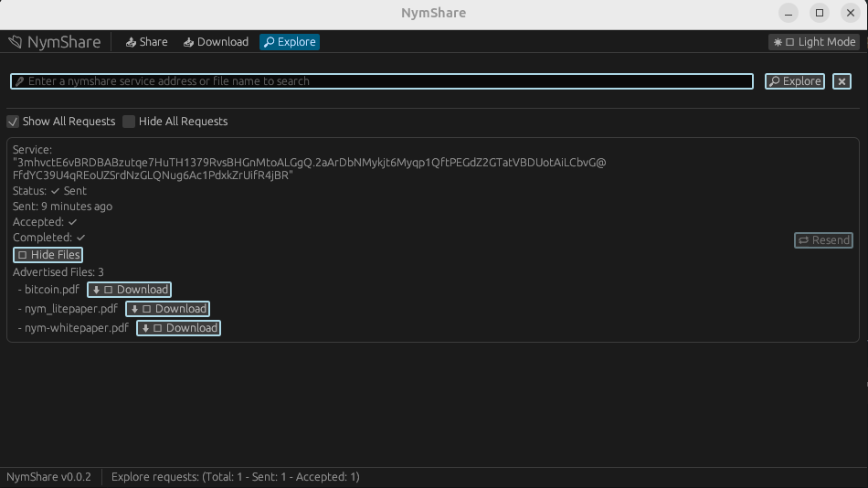The height and width of the screenshot is (488, 868).
Task: Download bitcoin.pdf file
Action: 130,290
